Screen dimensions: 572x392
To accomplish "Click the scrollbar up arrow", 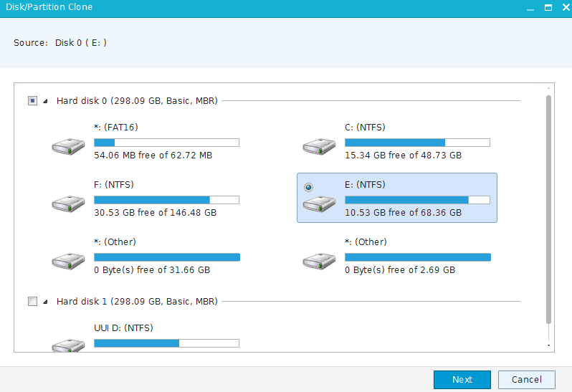I will [548, 89].
